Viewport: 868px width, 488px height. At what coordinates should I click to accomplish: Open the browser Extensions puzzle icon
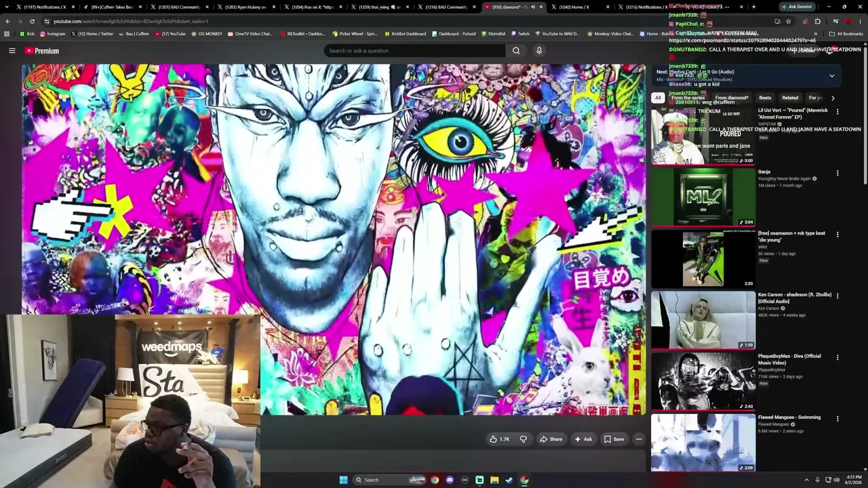click(x=817, y=21)
